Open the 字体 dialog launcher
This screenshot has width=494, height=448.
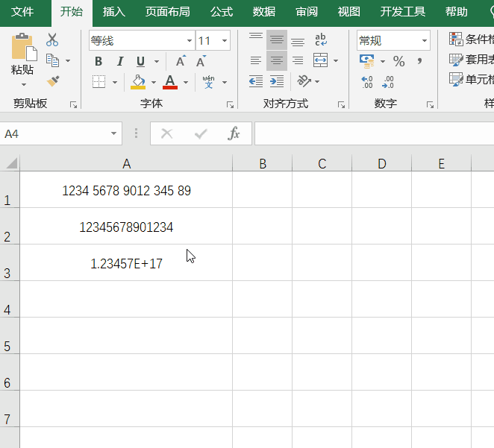click(230, 105)
